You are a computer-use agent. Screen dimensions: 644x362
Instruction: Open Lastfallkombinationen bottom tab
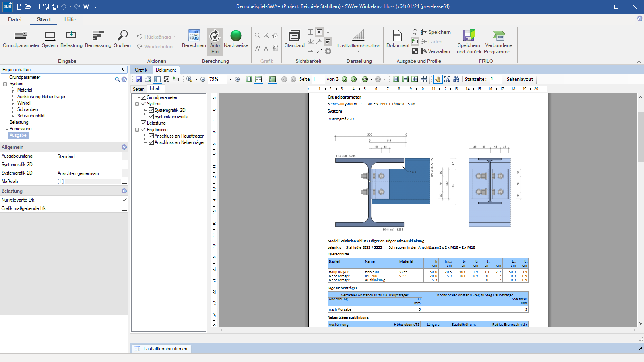click(161, 349)
